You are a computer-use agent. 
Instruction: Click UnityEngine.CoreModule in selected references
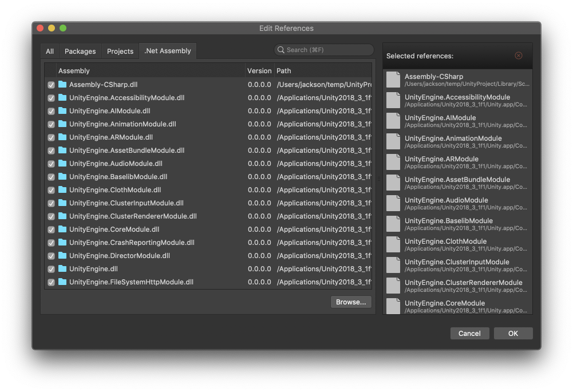[445, 303]
